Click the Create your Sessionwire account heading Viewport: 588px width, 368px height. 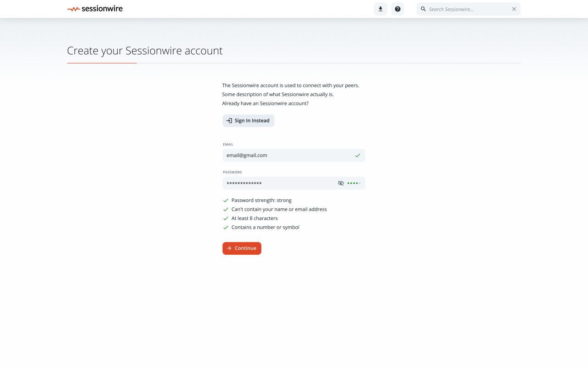(x=145, y=51)
